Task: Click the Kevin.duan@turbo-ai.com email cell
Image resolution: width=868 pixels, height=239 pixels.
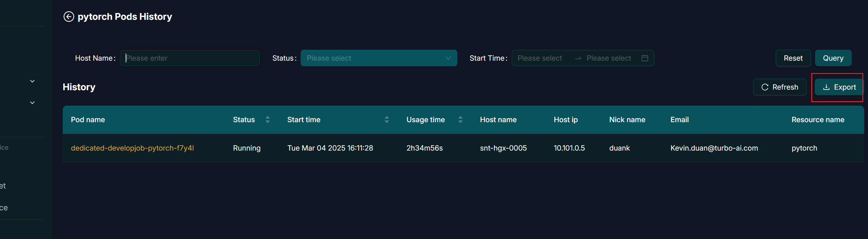Action: (714, 148)
